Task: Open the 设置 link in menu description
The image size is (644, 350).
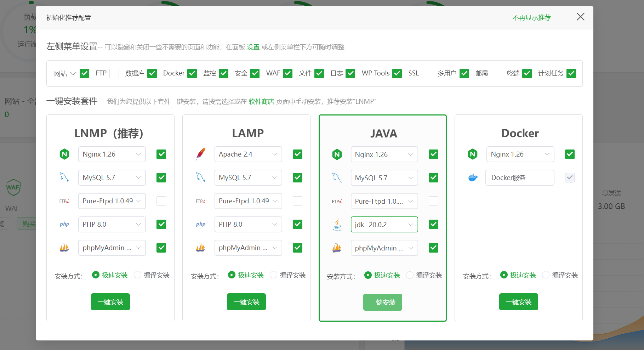Action: point(253,47)
